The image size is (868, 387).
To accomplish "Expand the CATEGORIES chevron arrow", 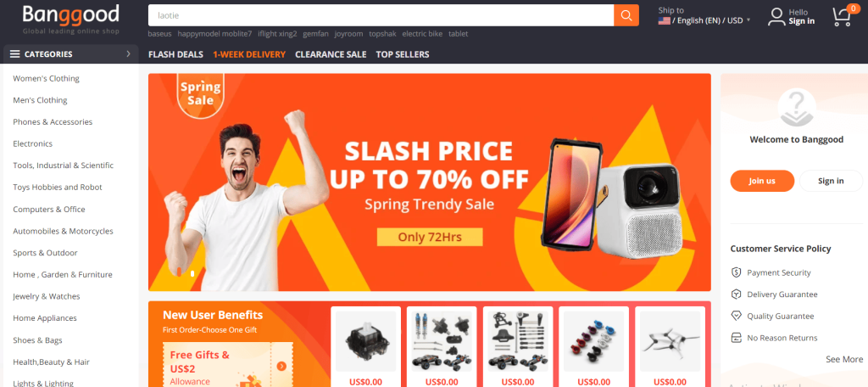I will pos(129,53).
